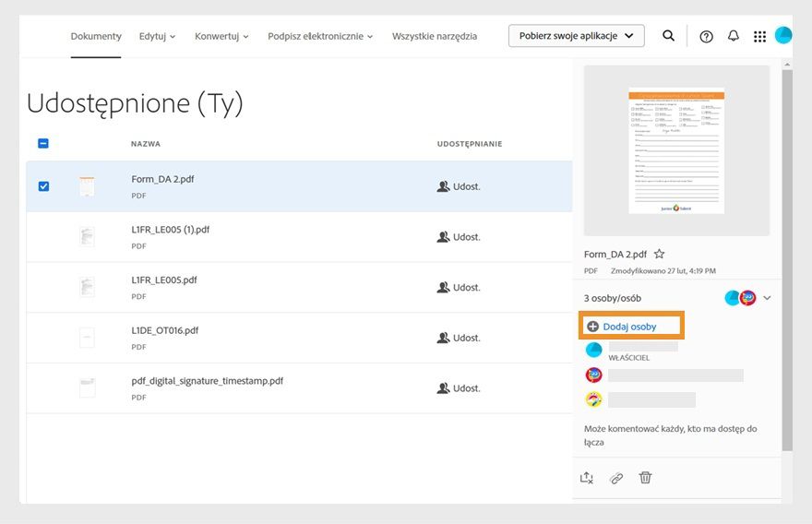Click the unshare file icon
Screen dimensions: 812x524
pos(587,477)
